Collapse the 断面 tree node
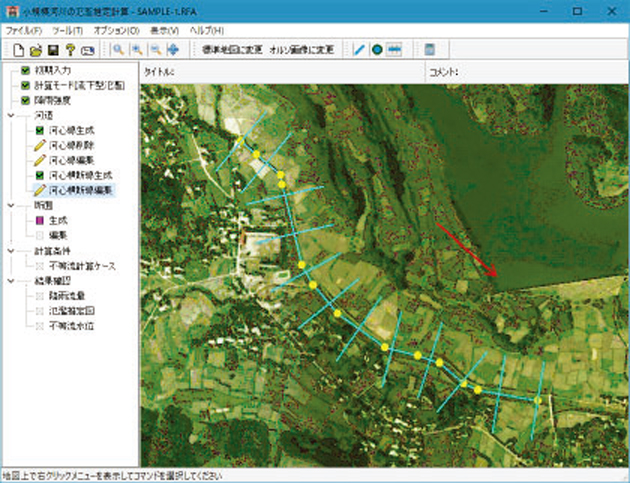The height and width of the screenshot is (483, 630). pyautogui.click(x=10, y=204)
